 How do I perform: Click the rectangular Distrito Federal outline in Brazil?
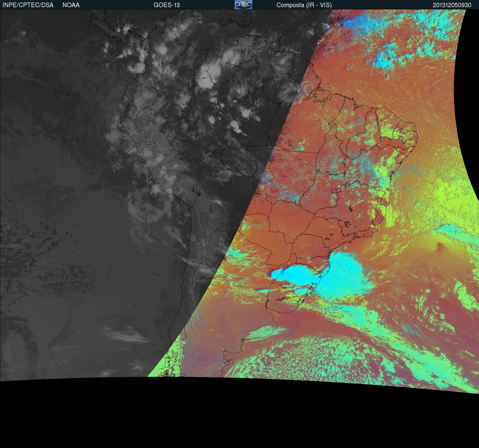pos(335,190)
